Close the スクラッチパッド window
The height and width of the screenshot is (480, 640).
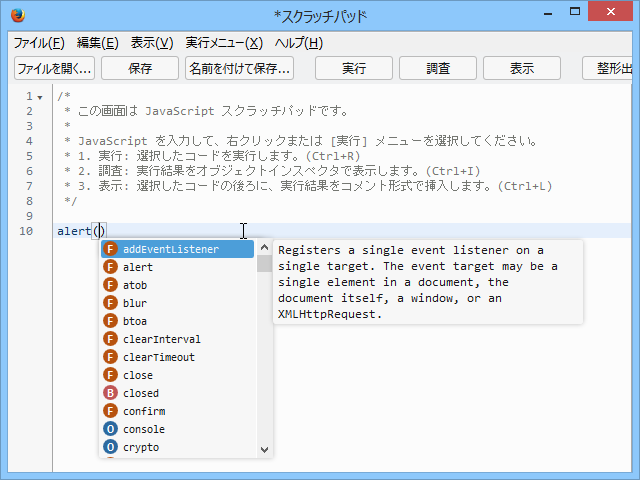610,11
